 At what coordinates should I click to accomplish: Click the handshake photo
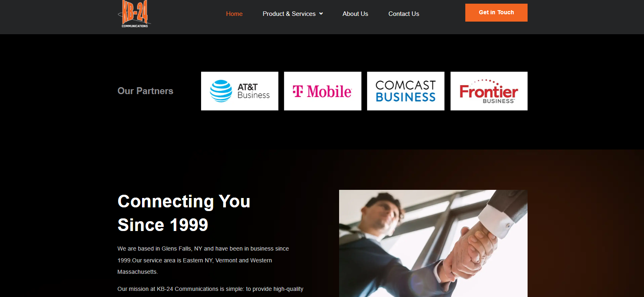click(x=433, y=243)
